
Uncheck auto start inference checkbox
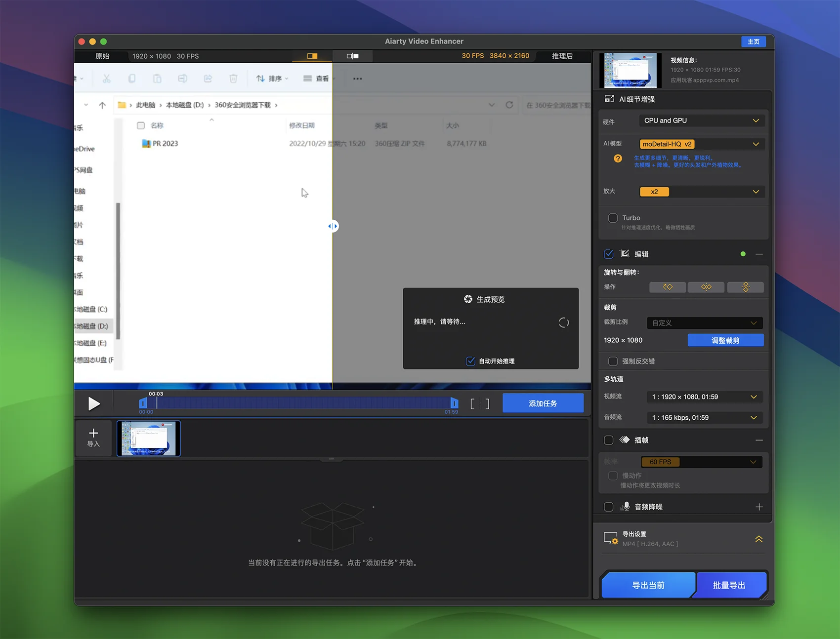[x=471, y=361]
